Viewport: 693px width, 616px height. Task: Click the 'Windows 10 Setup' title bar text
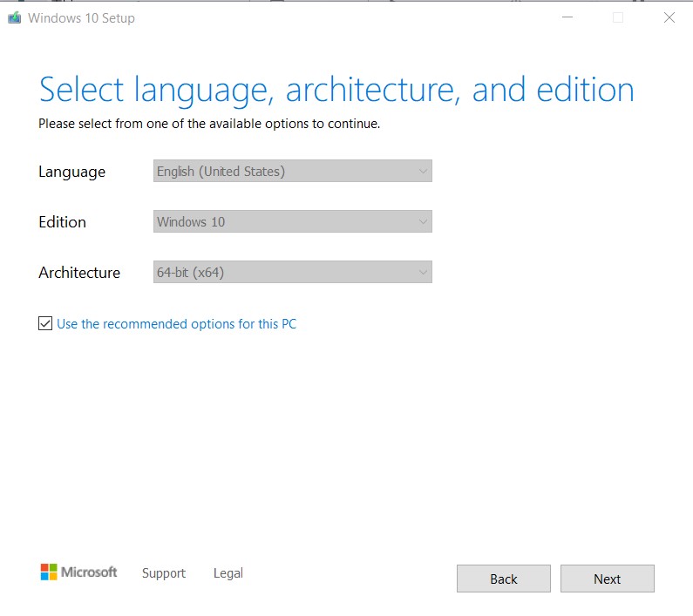click(x=81, y=17)
